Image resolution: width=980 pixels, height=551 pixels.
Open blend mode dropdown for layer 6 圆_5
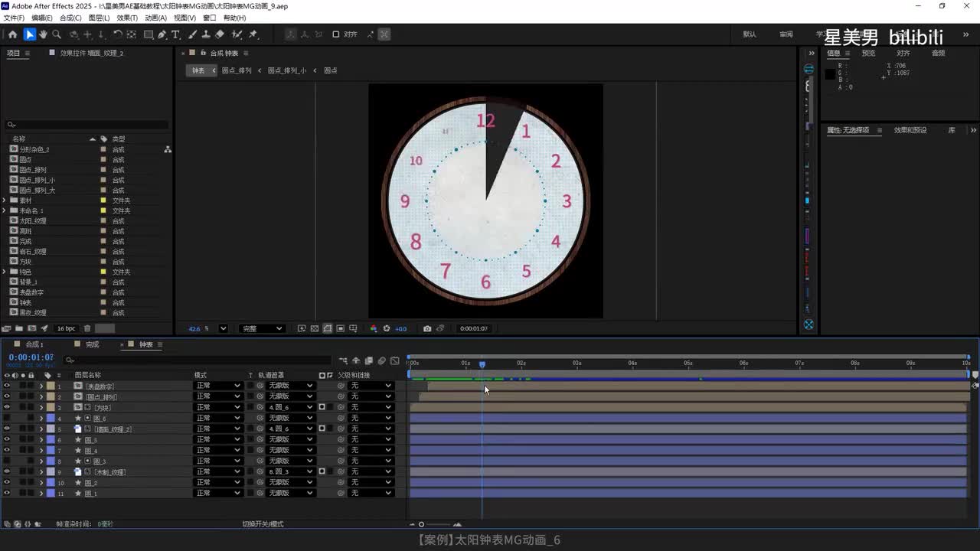[x=217, y=440]
